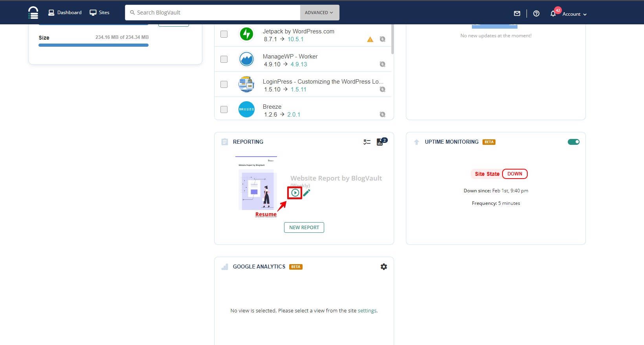Expand the ADVANCED search dropdown

click(x=319, y=13)
